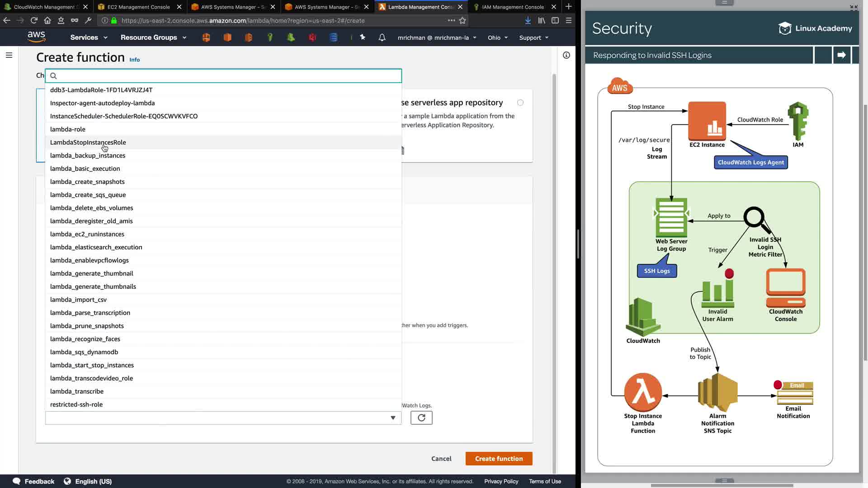Open the hamburger side navigation menu
Viewport: 868px width, 488px height.
click(9, 55)
